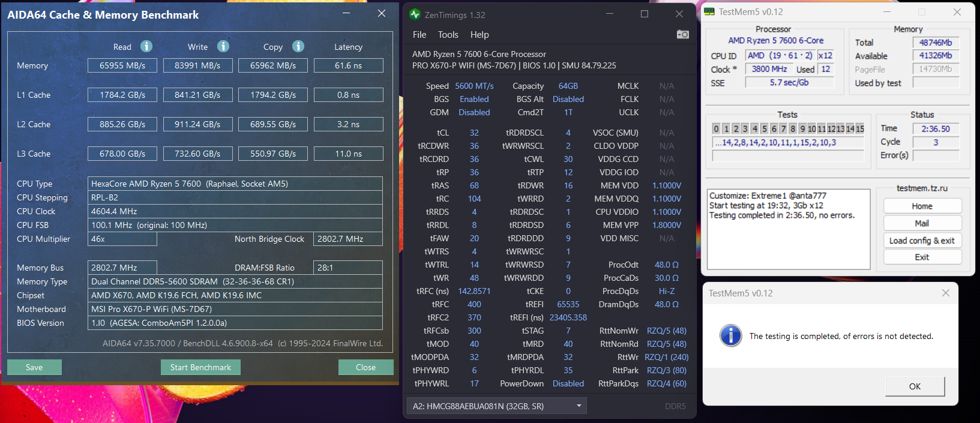This screenshot has width=980, height=423.
Task: Close the TestMem5 completion dialog with X
Action: coord(946,293)
